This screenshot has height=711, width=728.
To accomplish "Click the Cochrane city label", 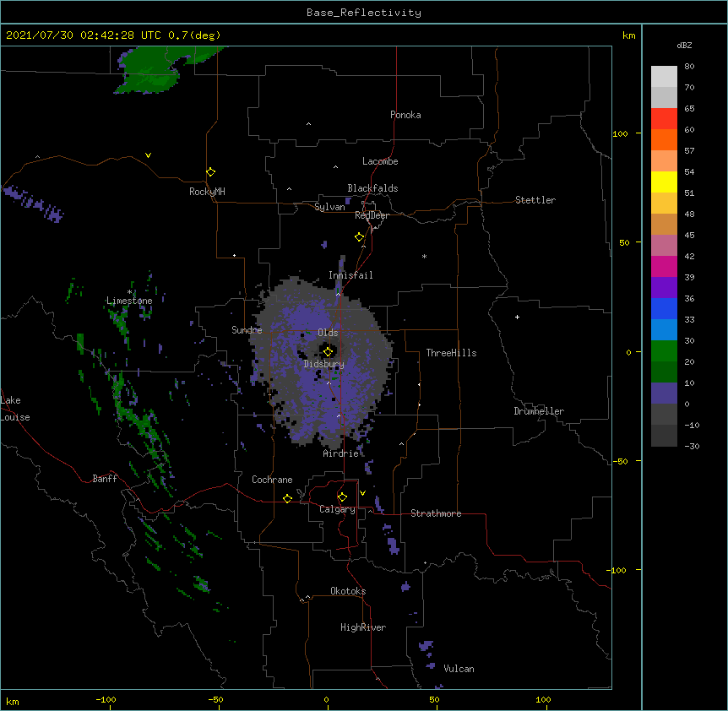I will point(272,480).
